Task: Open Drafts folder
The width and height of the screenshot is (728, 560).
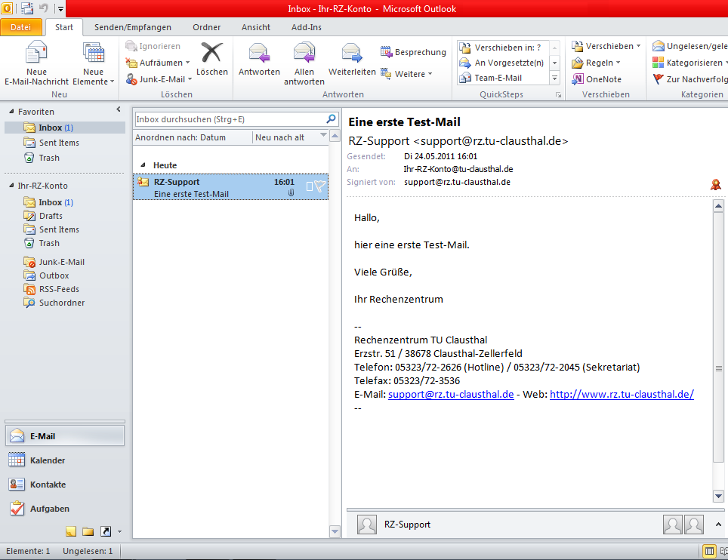Action: [x=51, y=216]
